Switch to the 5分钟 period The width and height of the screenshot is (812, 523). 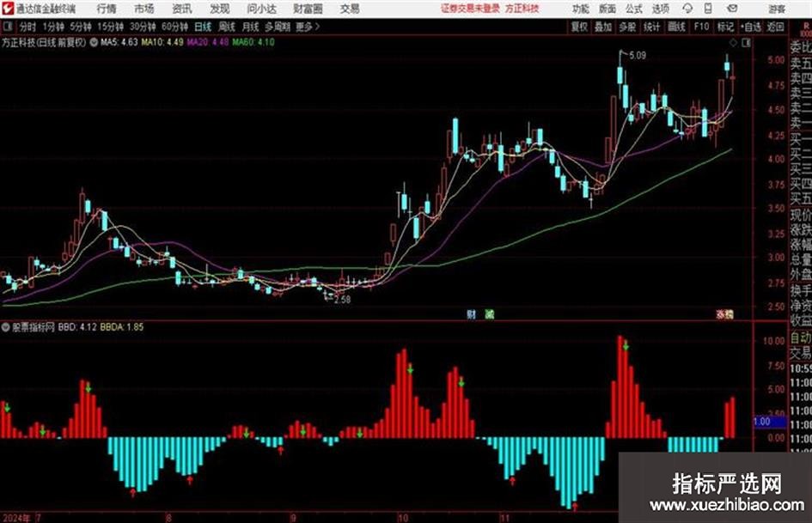pyautogui.click(x=81, y=27)
